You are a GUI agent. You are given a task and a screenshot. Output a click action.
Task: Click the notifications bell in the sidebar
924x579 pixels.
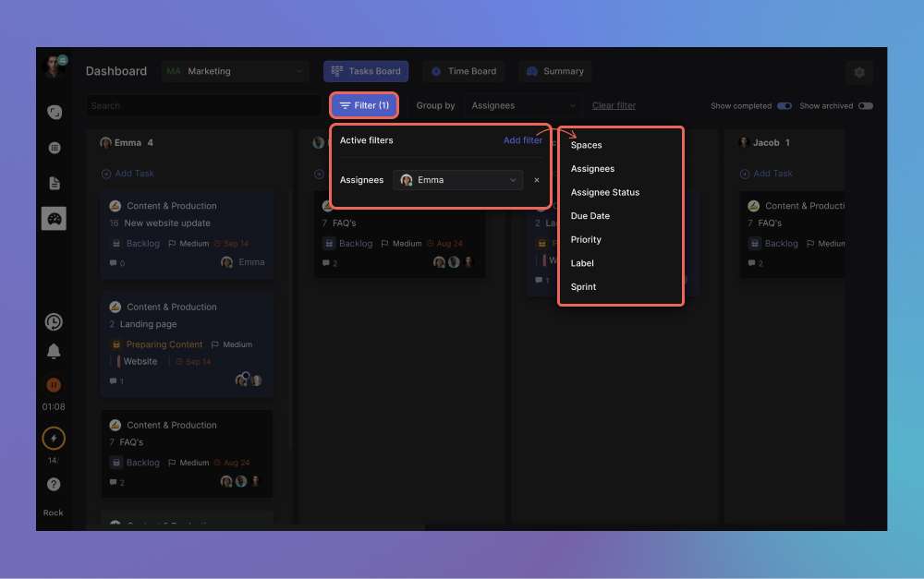click(54, 351)
